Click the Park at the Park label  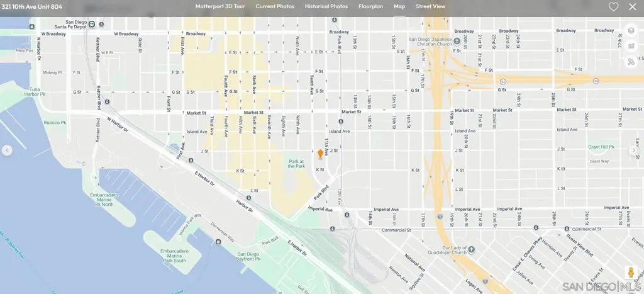(x=297, y=164)
